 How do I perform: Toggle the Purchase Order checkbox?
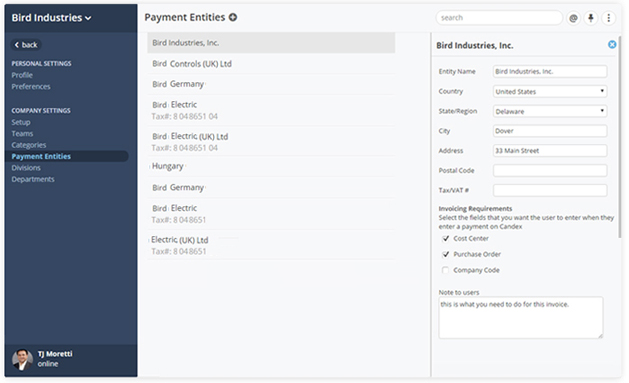tap(445, 254)
